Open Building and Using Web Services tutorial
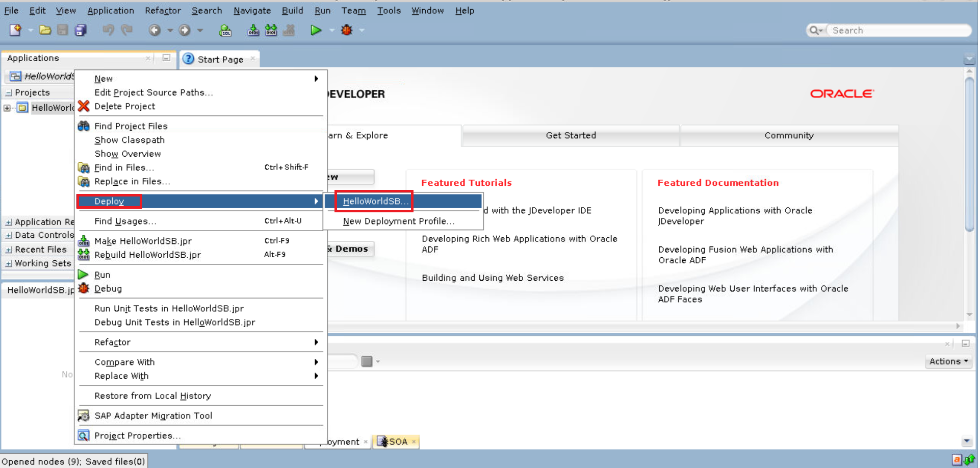The width and height of the screenshot is (980, 468). [493, 278]
